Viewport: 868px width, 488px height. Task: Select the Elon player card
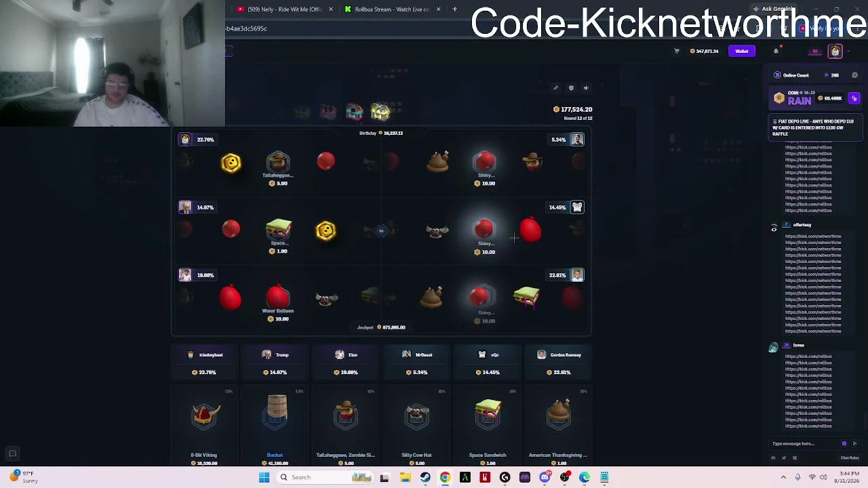click(346, 363)
